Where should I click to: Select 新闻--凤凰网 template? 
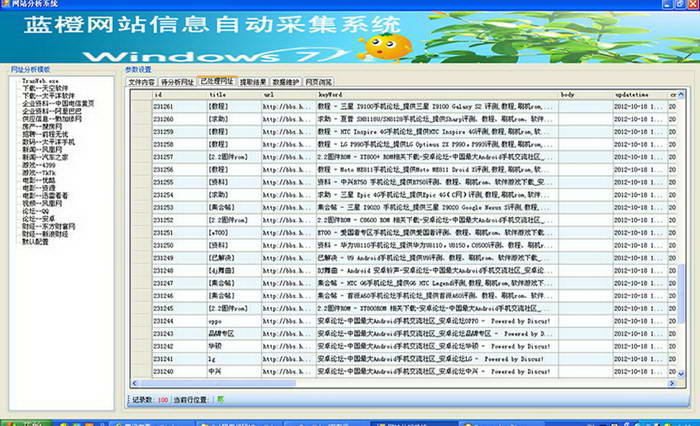(42, 150)
